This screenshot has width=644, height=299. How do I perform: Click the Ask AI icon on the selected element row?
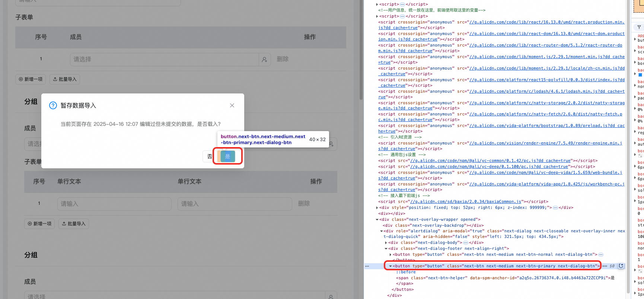click(621, 266)
